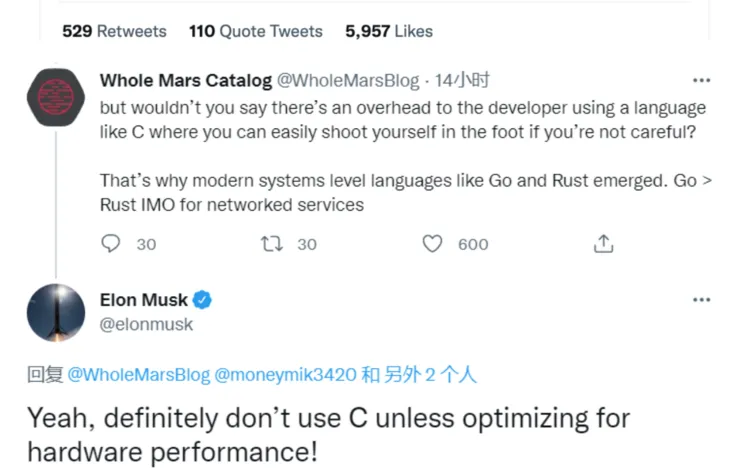Click the Elon Musk display name
The height and width of the screenshot is (471, 732).
click(144, 300)
